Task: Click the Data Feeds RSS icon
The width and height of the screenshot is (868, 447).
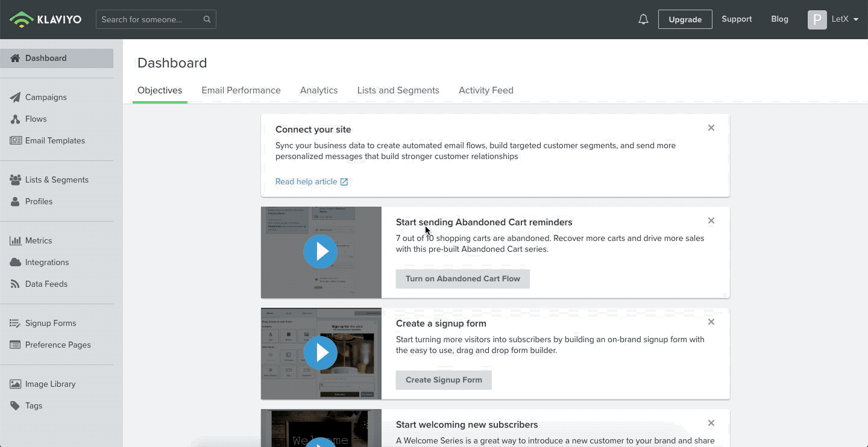Action: pyautogui.click(x=16, y=284)
